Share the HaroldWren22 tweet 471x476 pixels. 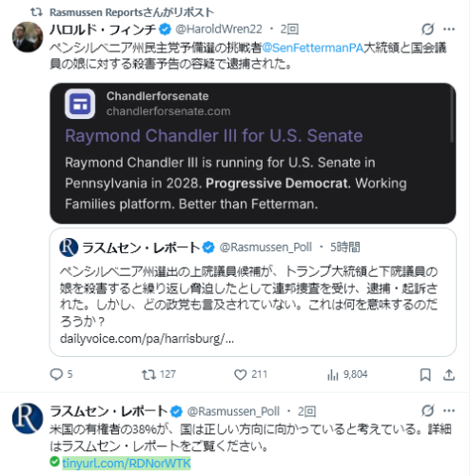[x=449, y=375]
